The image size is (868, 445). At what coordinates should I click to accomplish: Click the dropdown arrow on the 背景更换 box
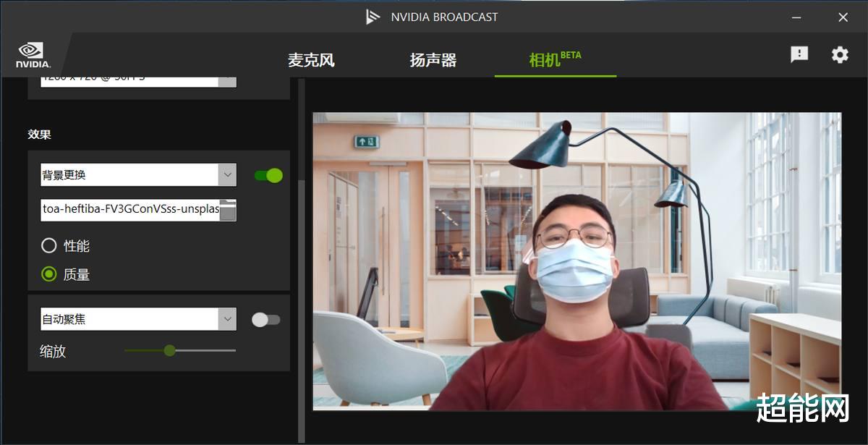pyautogui.click(x=229, y=174)
